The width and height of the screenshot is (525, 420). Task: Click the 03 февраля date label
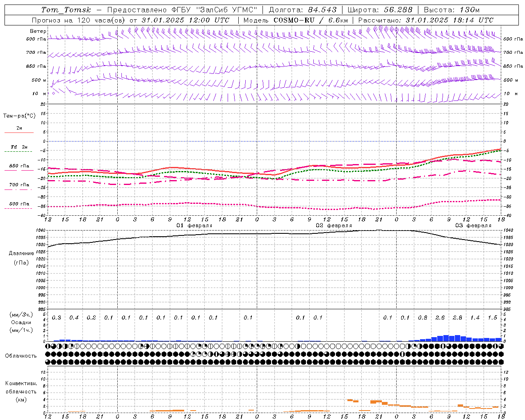coord(473,226)
